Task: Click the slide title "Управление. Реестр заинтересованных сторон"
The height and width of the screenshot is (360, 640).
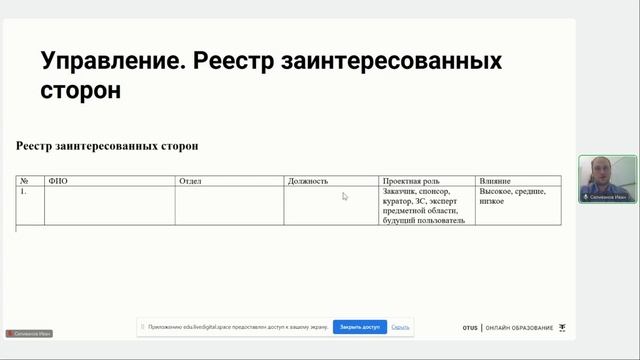Action: [x=271, y=75]
